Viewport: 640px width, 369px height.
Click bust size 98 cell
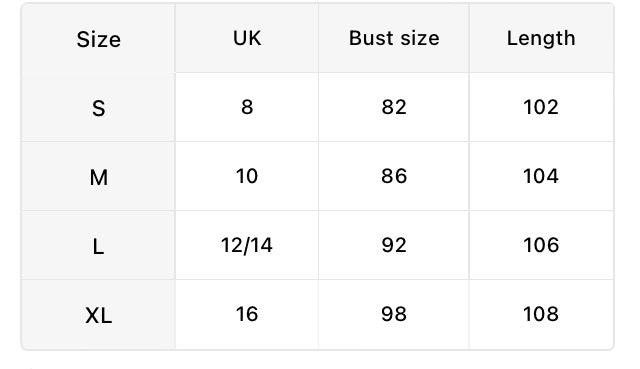point(394,314)
